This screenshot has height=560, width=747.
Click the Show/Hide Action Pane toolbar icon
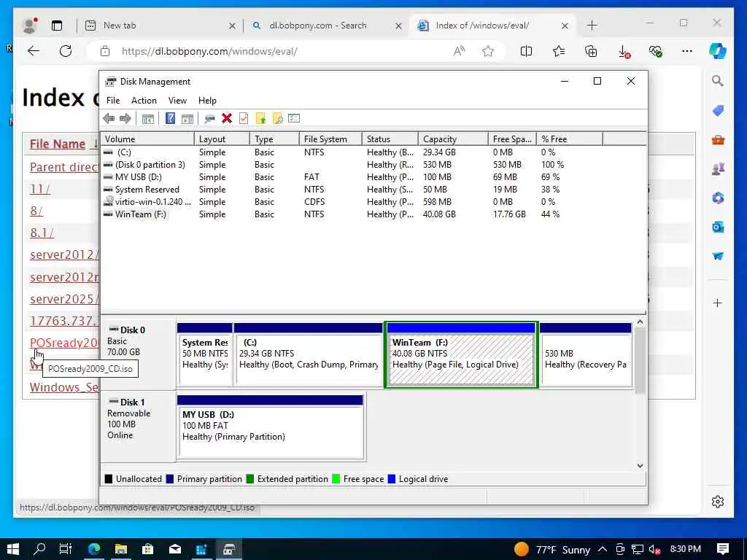[x=187, y=119]
